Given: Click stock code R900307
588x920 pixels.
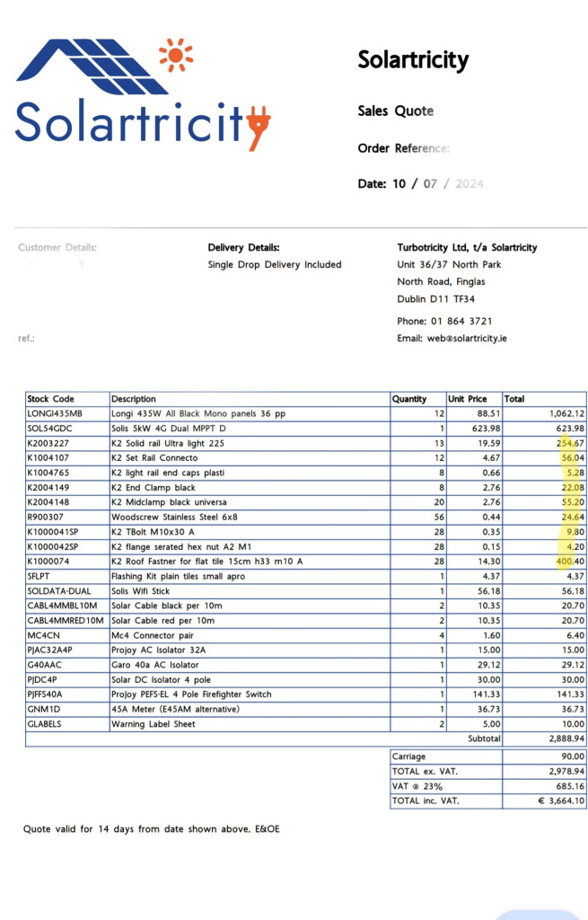Looking at the screenshot, I should 45,517.
